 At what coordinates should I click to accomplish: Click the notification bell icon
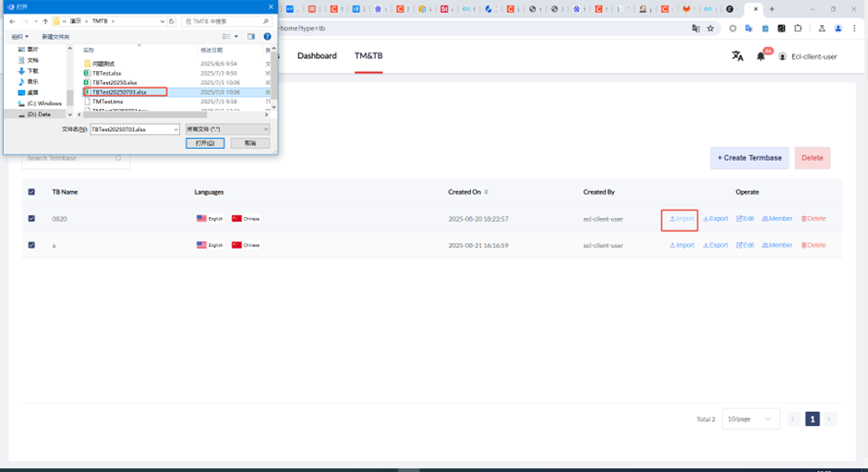click(x=761, y=56)
